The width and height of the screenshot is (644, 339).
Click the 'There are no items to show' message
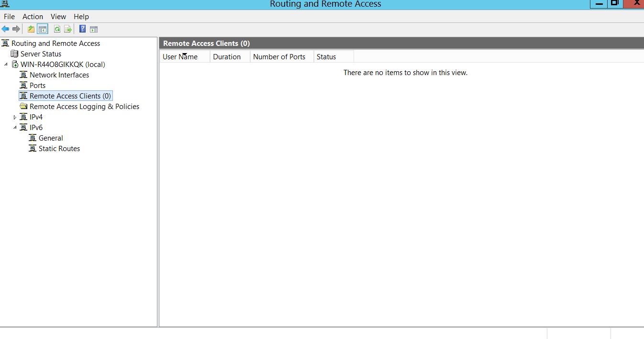[x=405, y=73]
